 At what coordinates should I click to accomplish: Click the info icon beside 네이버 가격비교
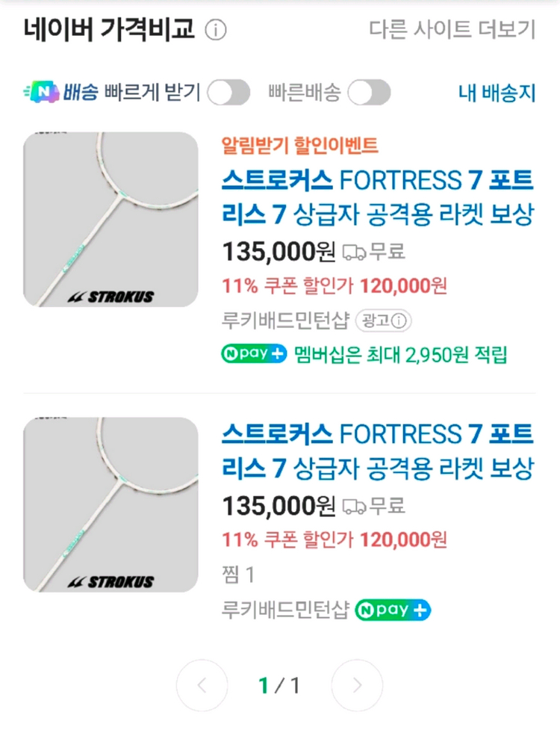pos(216,31)
